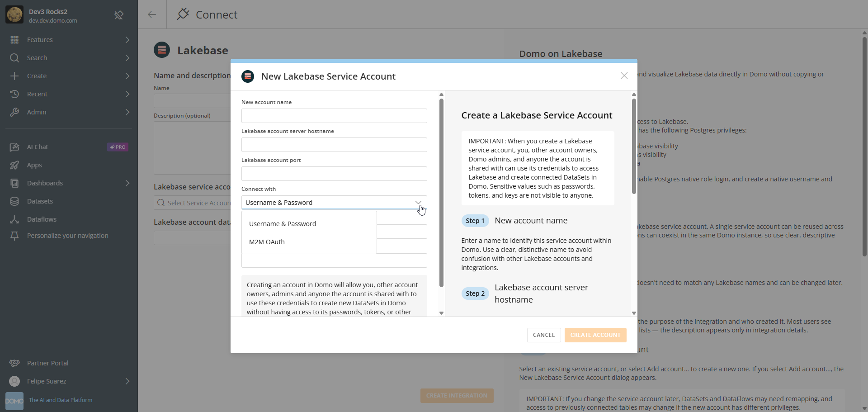868x412 pixels.
Task: Click the Partner Portal handshake icon
Action: point(14,363)
